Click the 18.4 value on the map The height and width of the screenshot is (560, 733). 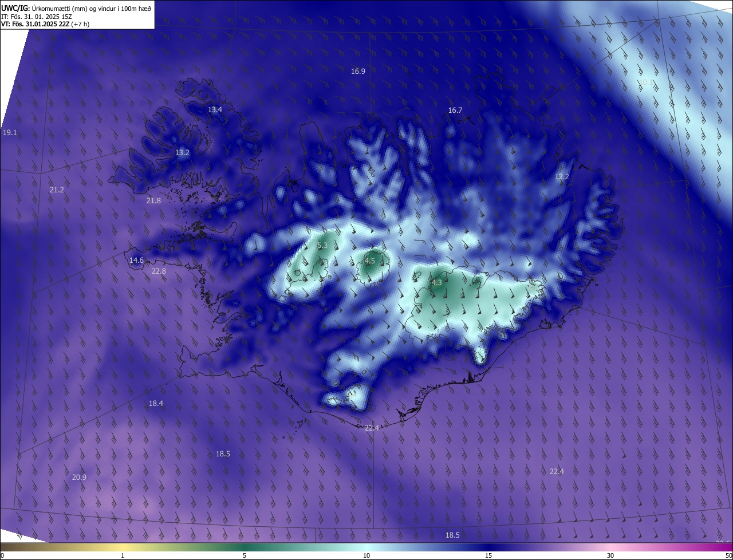coord(156,403)
